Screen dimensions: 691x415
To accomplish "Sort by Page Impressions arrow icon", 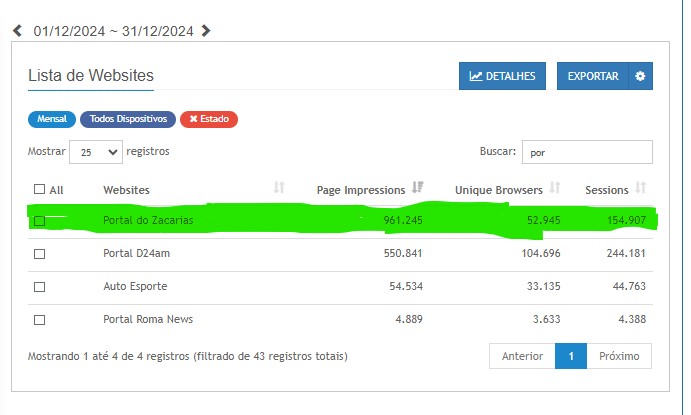I will (x=417, y=188).
